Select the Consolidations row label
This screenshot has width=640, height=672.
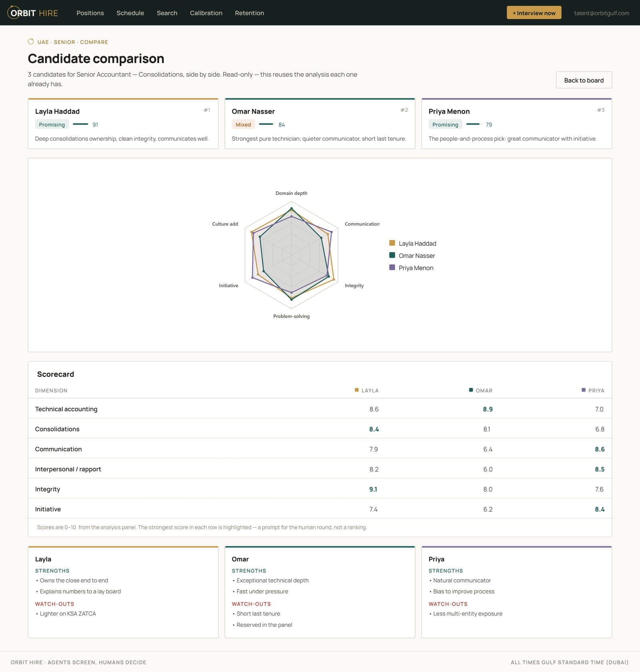tap(57, 429)
